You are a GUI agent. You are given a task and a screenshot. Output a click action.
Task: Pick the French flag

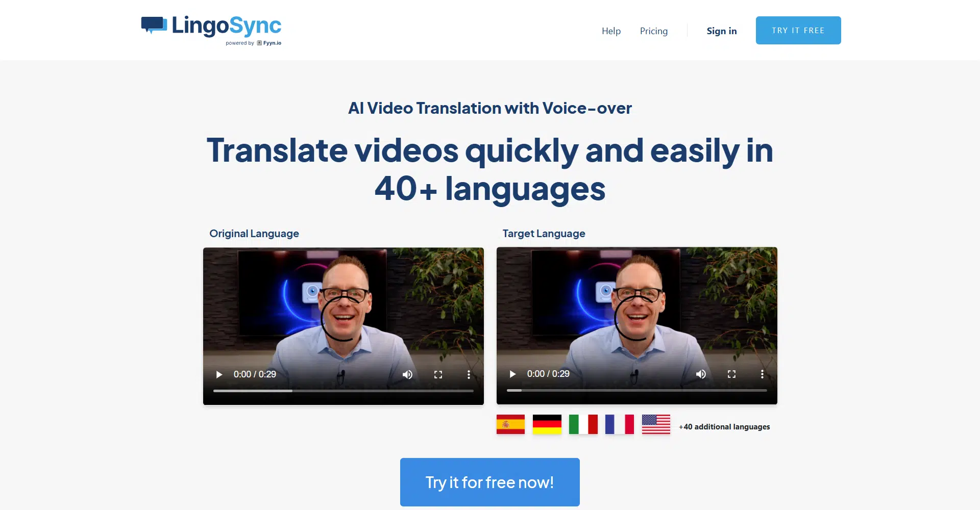pos(619,424)
